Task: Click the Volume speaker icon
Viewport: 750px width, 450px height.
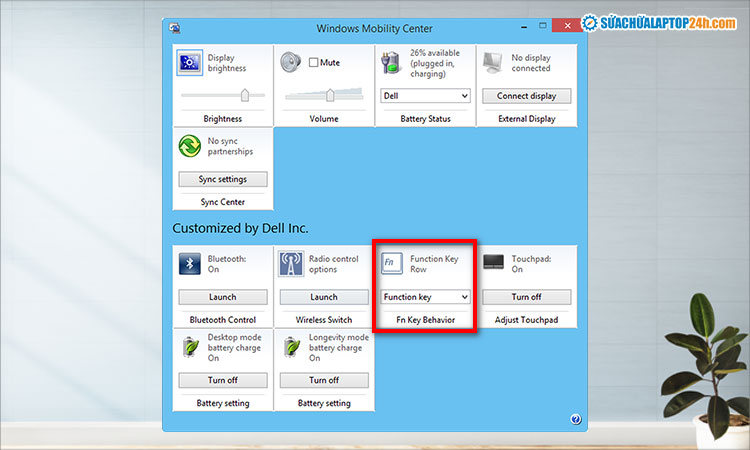Action: click(291, 65)
